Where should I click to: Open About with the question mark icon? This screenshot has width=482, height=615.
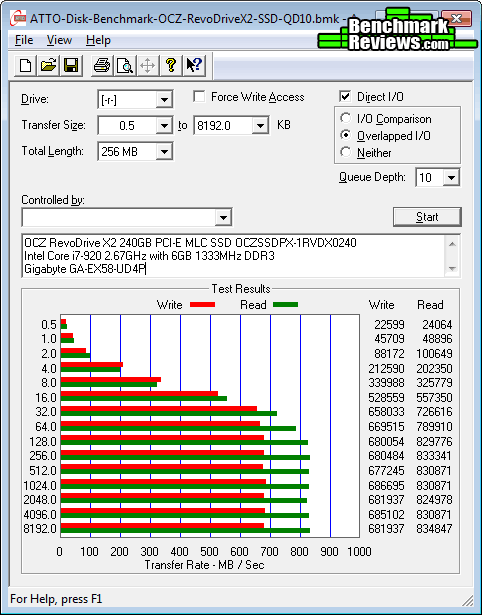[x=170, y=65]
